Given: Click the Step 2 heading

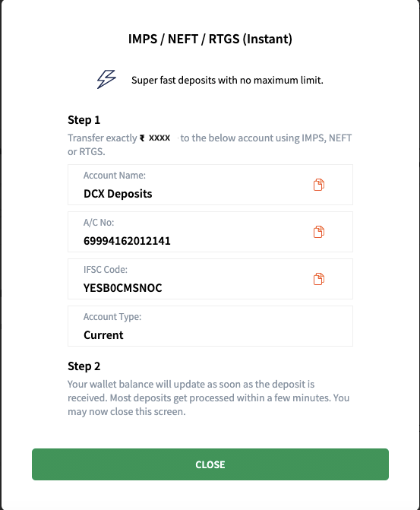Looking at the screenshot, I should click(x=84, y=366).
